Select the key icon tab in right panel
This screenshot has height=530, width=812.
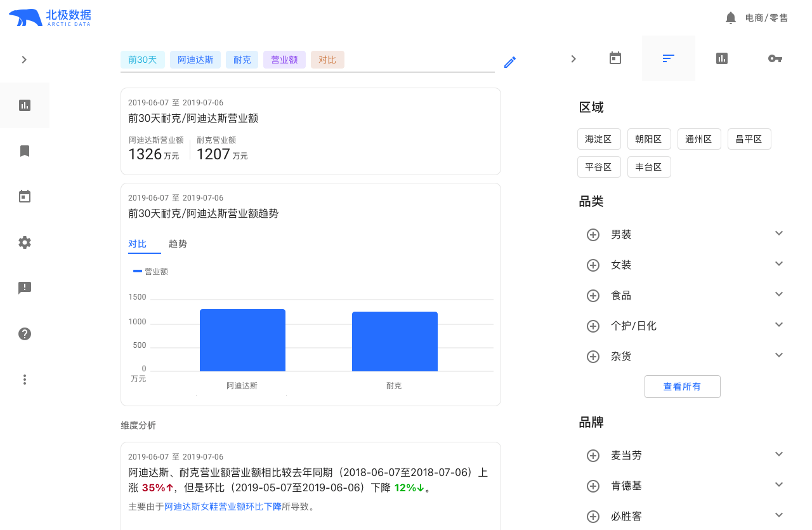point(775,58)
